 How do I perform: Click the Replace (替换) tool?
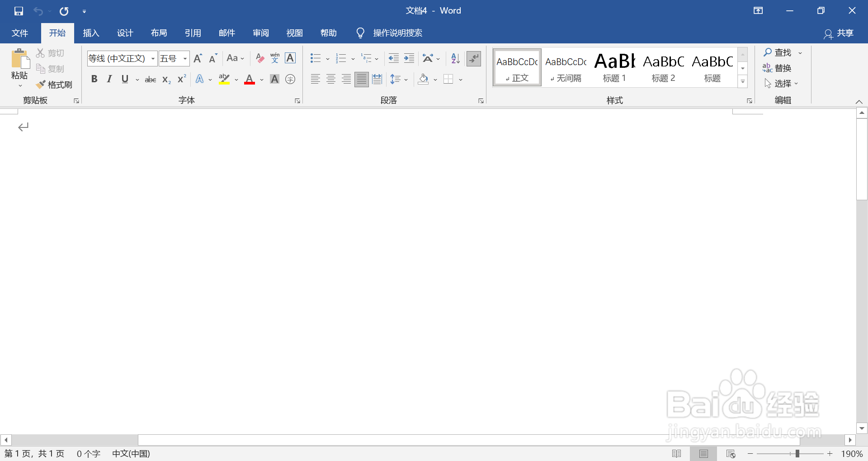(777, 68)
